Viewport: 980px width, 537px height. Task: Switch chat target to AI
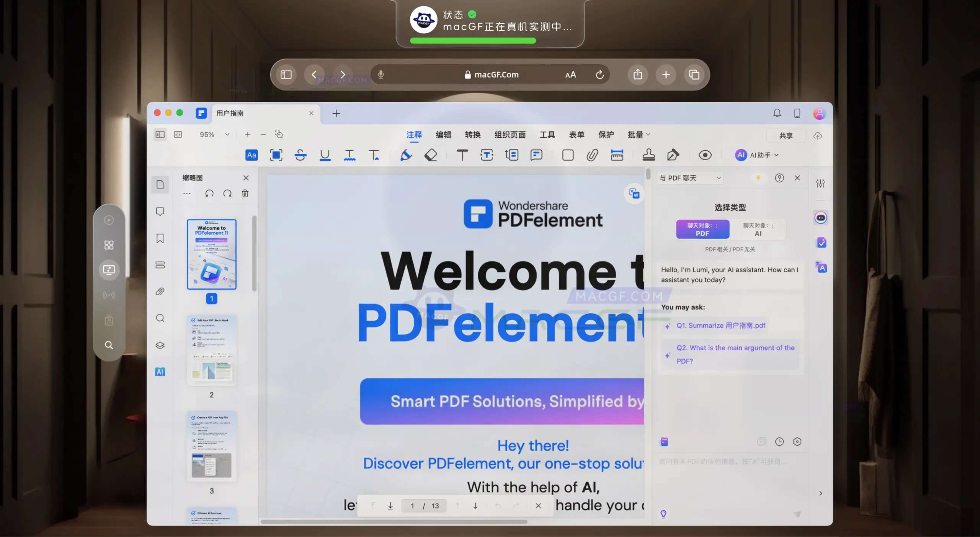[758, 229]
